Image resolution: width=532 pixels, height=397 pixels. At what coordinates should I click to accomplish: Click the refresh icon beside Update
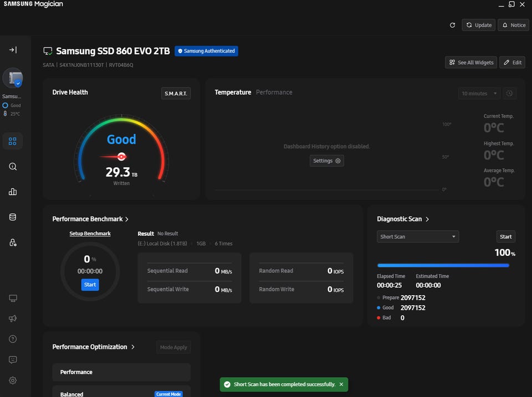click(452, 25)
